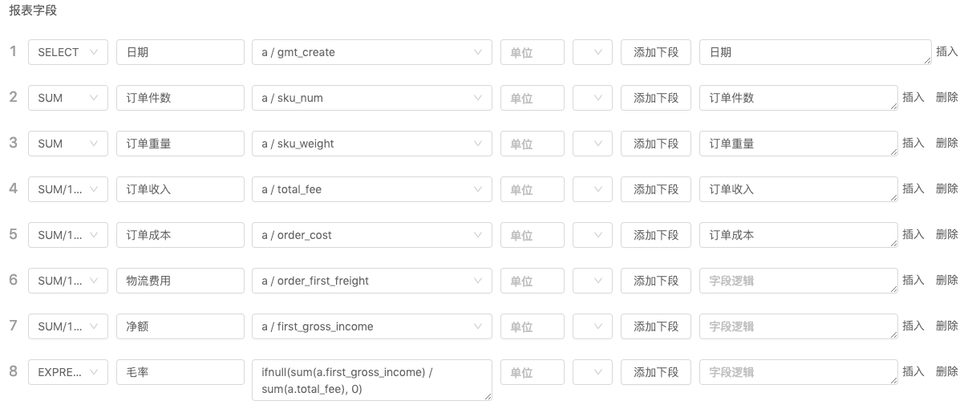980x405 pixels.
Task: Remove row 8 using the 删除 link
Action: 947,371
